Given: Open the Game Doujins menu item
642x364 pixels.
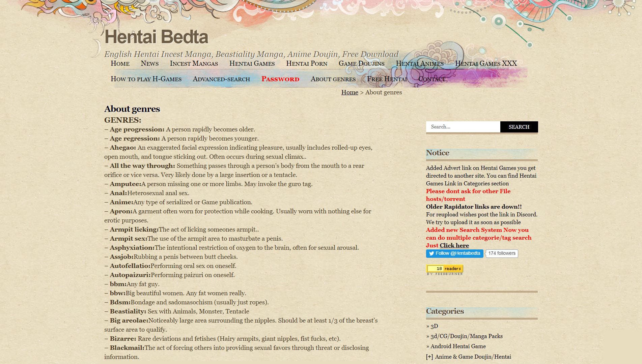Looking at the screenshot, I should click(x=361, y=63).
